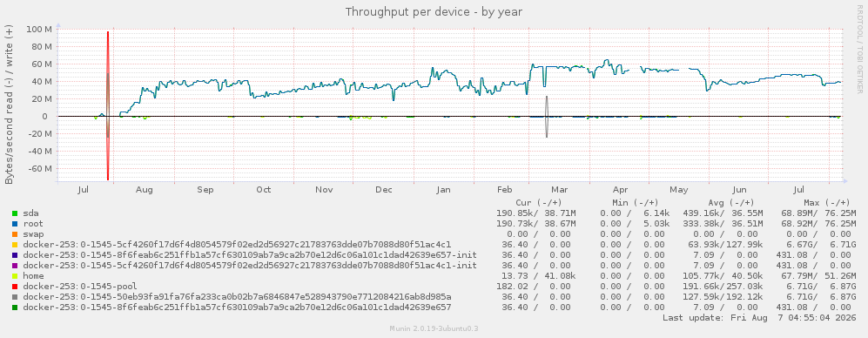868x338 pixels.
Task: Select the 'swap' legend label
Action: tap(33, 233)
